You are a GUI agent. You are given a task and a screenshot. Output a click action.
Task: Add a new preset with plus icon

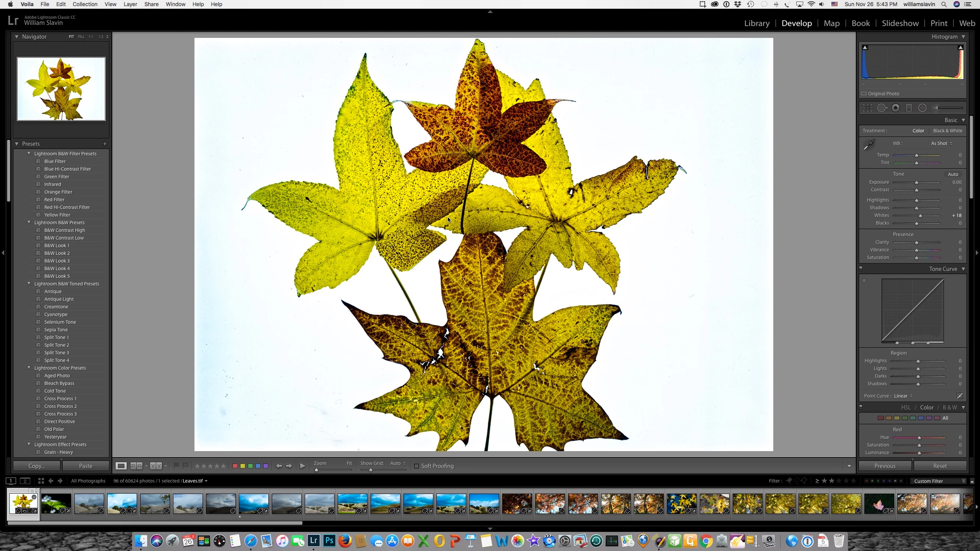(x=105, y=144)
